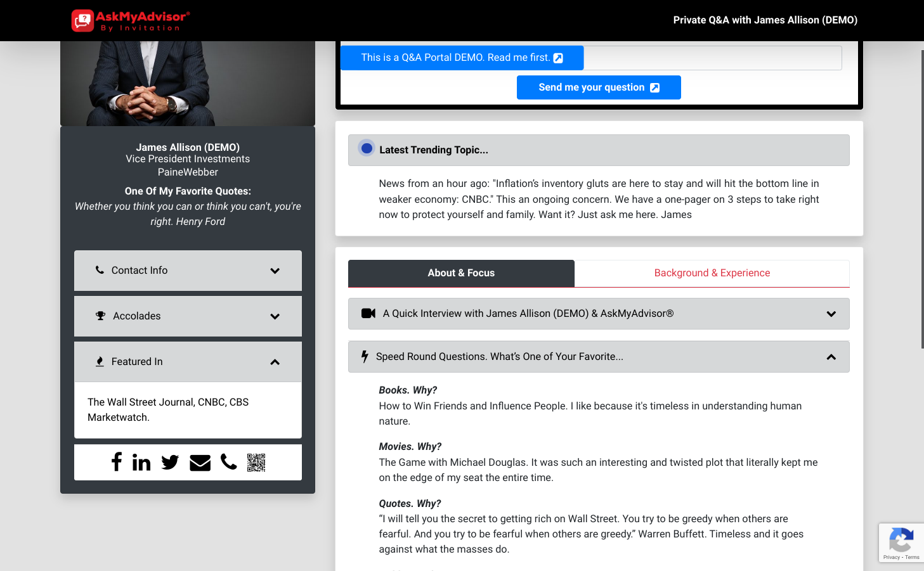Click the phone icon beside Contact Info
This screenshot has width=924, height=571.
(x=100, y=269)
